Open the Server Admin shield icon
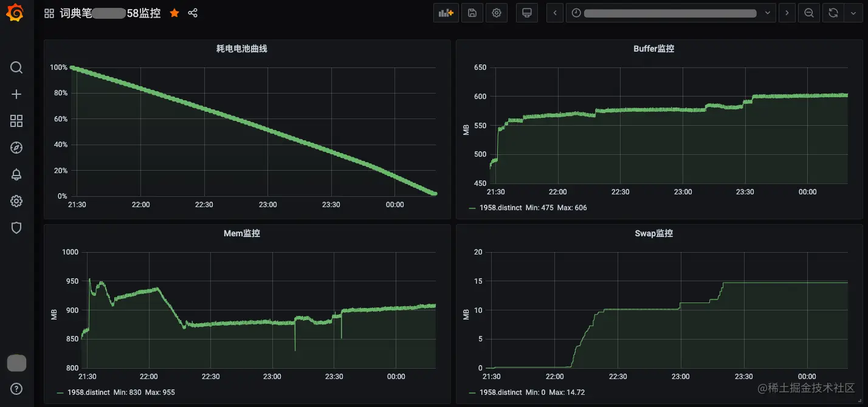The width and height of the screenshot is (868, 407). [x=16, y=228]
